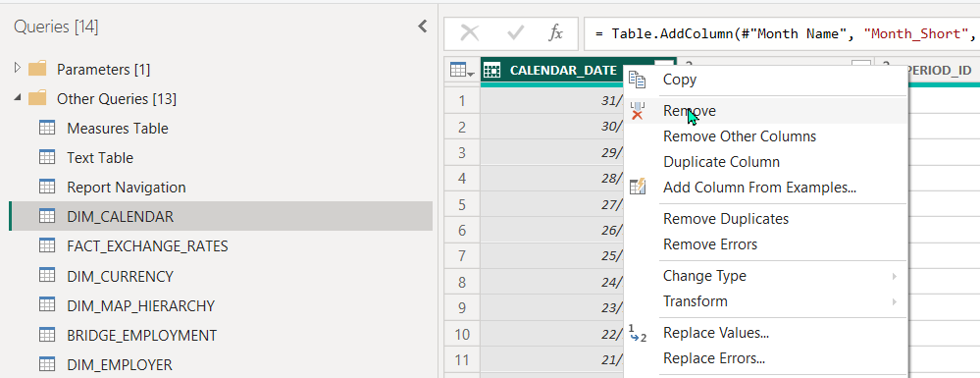
Task: Open the Text Table query
Action: tap(100, 158)
